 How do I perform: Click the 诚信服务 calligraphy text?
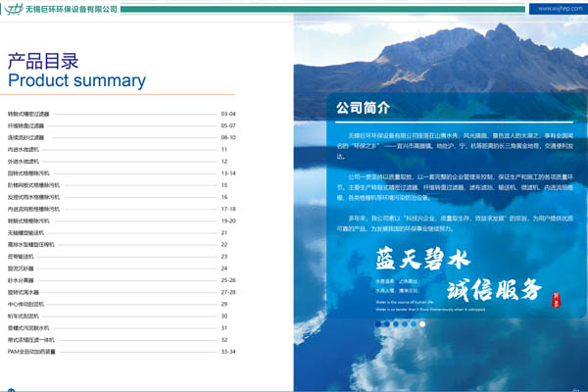pos(494,289)
